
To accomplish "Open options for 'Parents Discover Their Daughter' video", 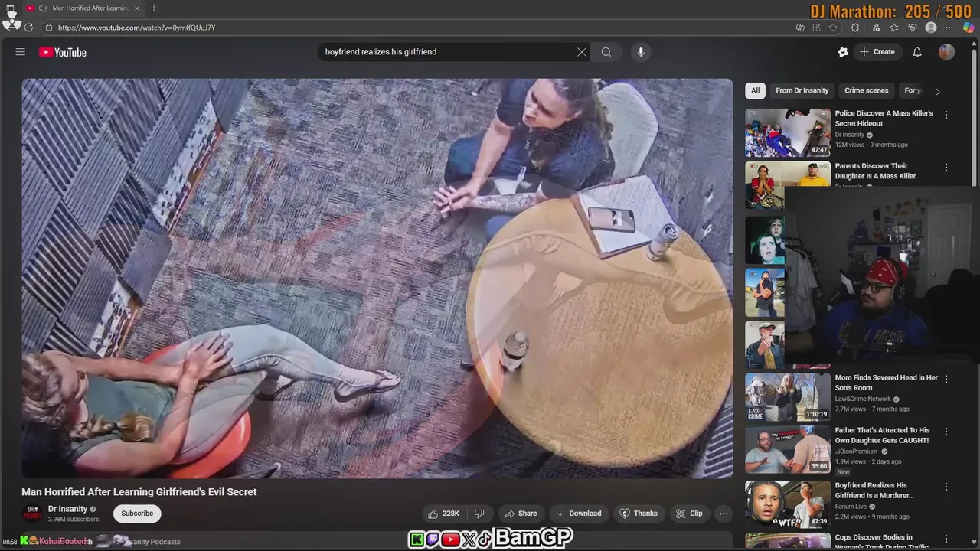I will (946, 167).
